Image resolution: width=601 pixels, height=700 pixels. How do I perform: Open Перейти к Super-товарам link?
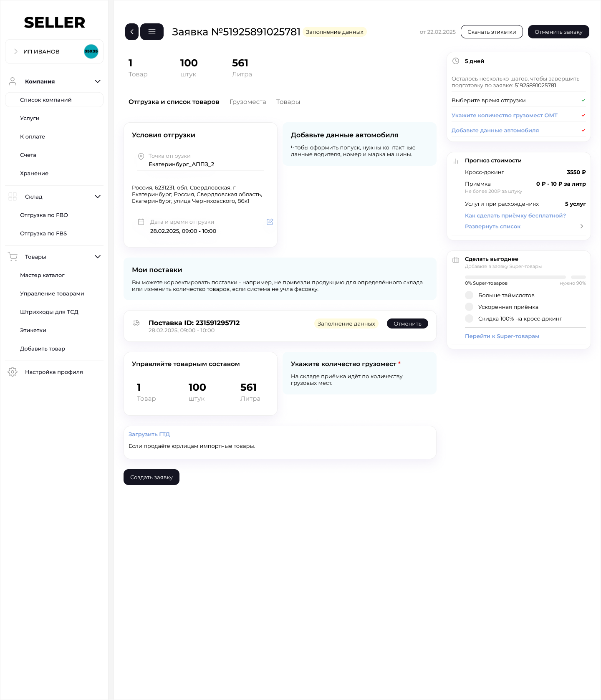pyautogui.click(x=502, y=336)
